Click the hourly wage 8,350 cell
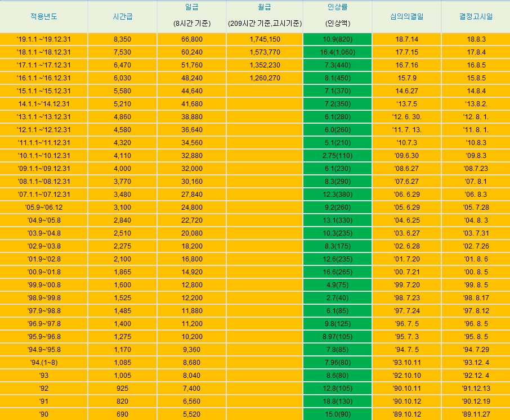This screenshot has height=420, width=510. tap(122, 39)
